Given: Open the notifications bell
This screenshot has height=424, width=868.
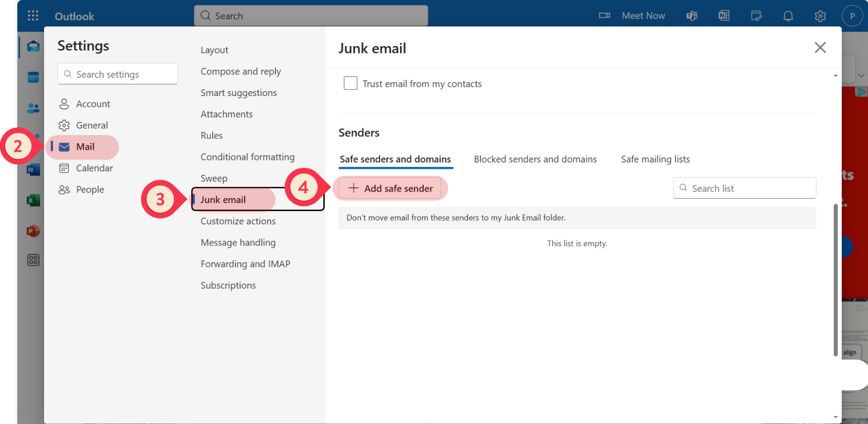Looking at the screenshot, I should tap(788, 16).
